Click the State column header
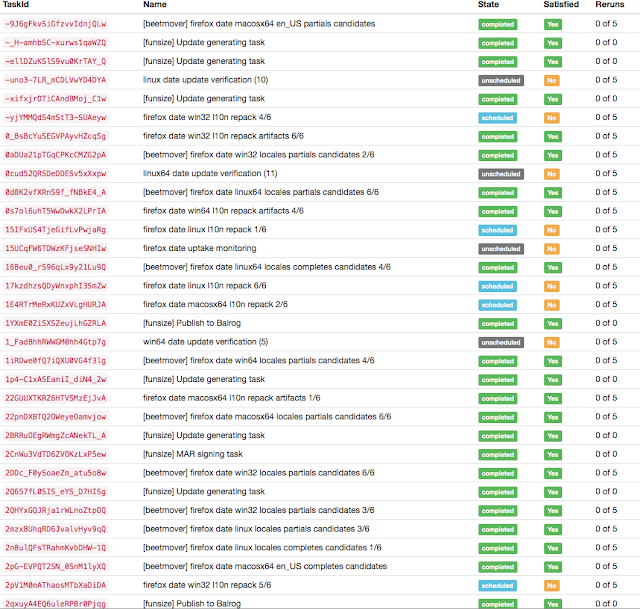This screenshot has height=609, width=640. tap(488, 4)
